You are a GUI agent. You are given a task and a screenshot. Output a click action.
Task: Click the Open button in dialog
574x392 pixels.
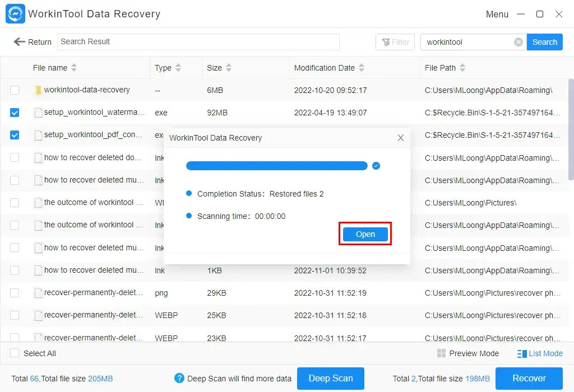click(365, 234)
